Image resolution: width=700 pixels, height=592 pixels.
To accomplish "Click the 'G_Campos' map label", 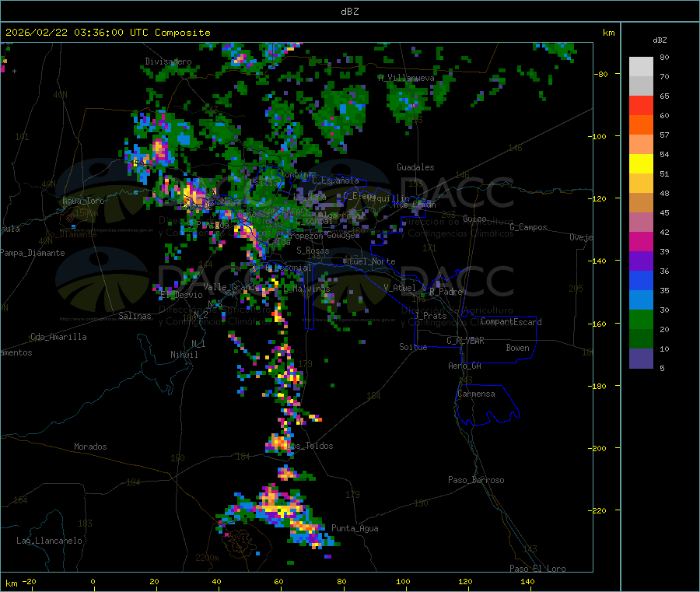I will (529, 227).
